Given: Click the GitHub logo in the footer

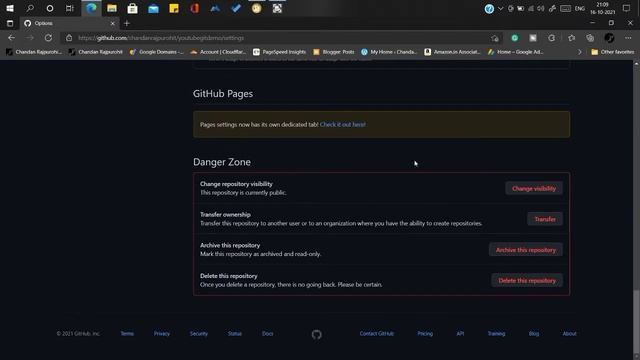Looking at the screenshot, I should tap(317, 334).
